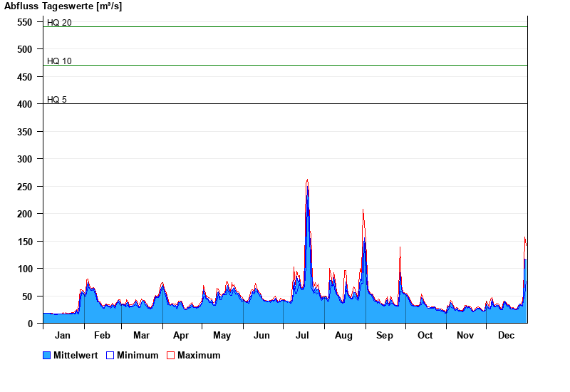Click the blue Mittelwert legend swatch
Image resolution: width=570 pixels, height=392 pixels.
(x=47, y=356)
